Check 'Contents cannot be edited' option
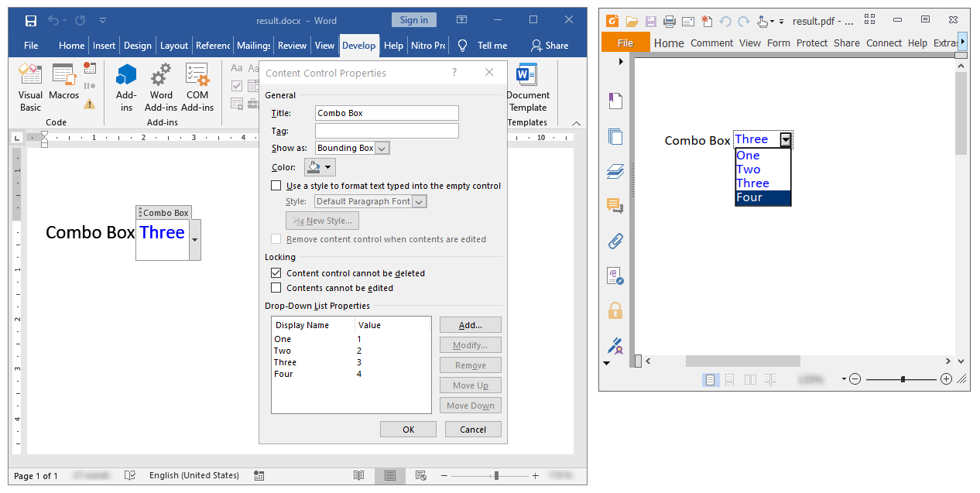The width and height of the screenshot is (980, 493). pos(276,288)
